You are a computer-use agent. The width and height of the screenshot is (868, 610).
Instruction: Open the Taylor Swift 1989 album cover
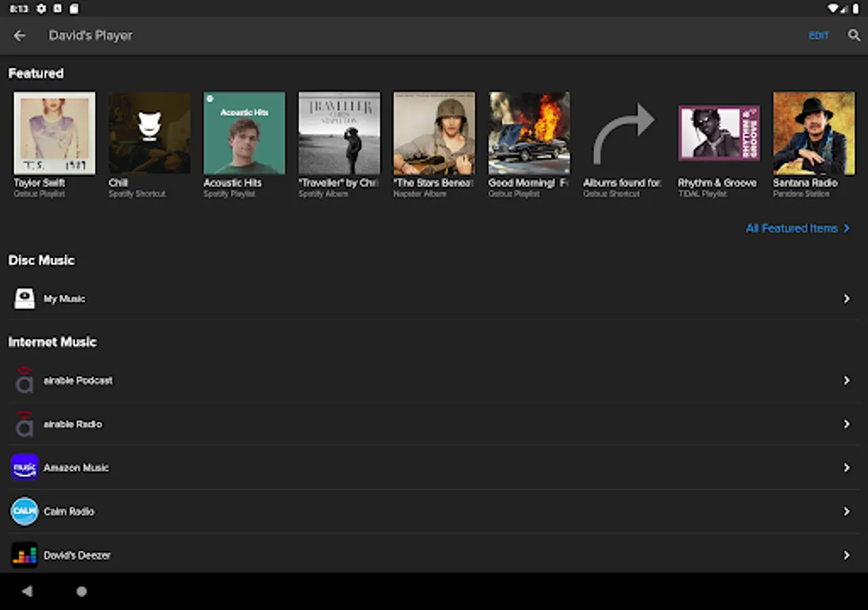[54, 133]
